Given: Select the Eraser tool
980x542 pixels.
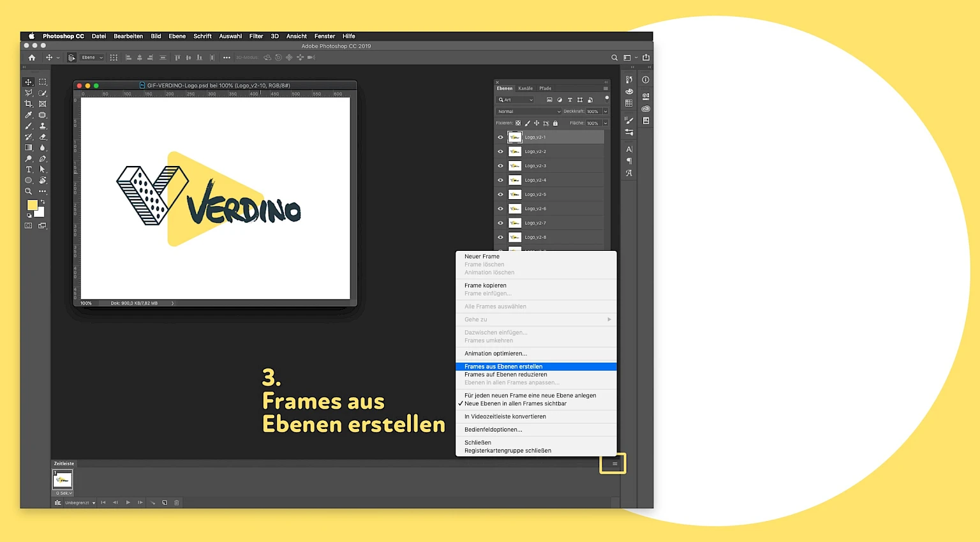Looking at the screenshot, I should pos(43,137).
